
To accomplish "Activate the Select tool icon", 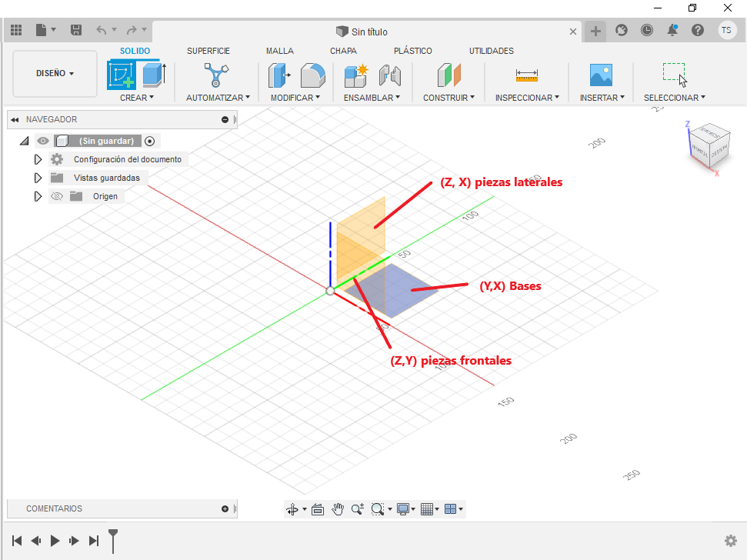I will point(675,75).
